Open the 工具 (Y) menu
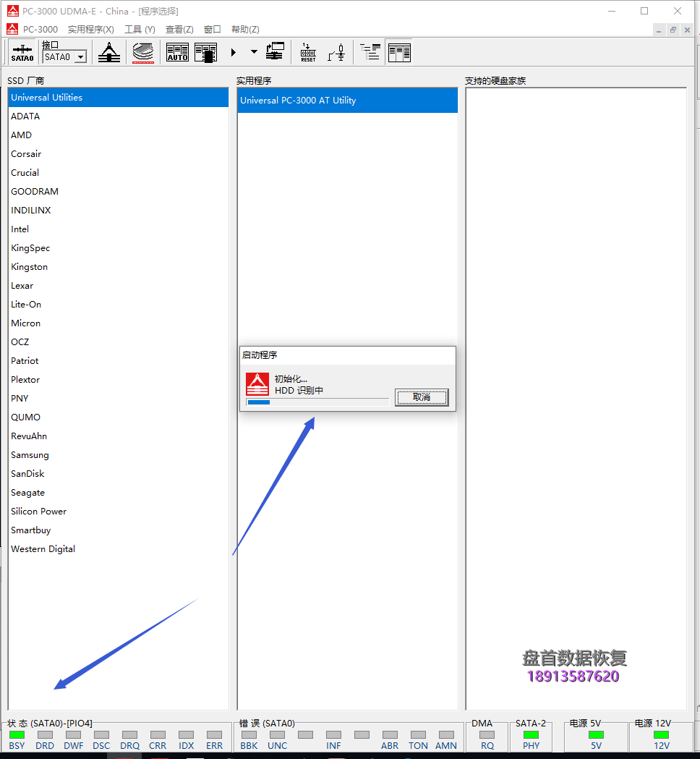 pyautogui.click(x=140, y=30)
